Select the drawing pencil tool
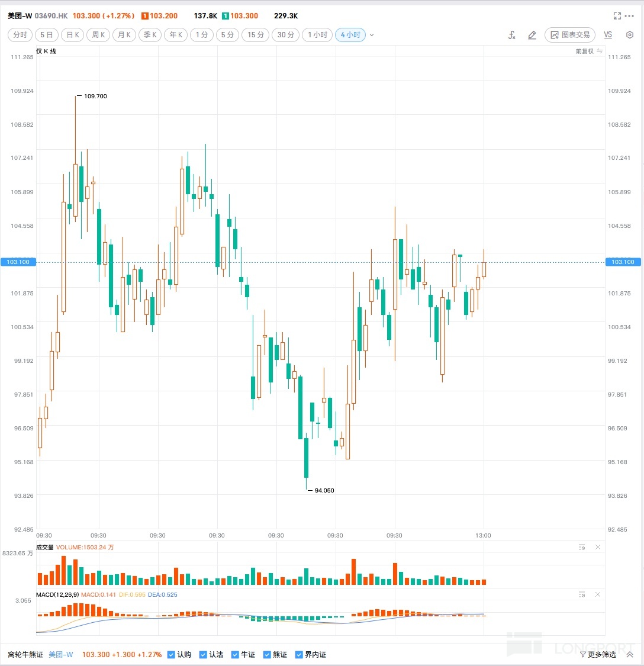This screenshot has width=644, height=666. point(532,35)
